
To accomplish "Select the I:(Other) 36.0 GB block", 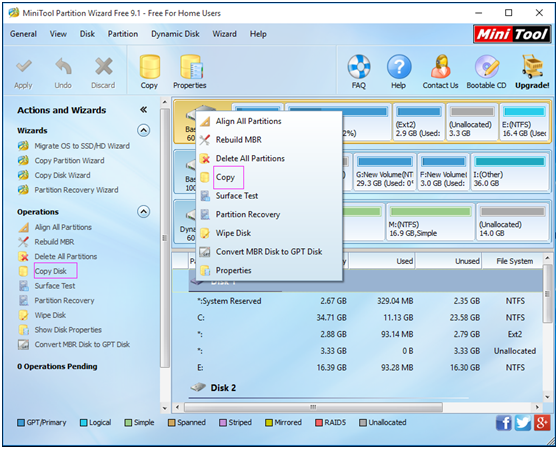I will point(510,172).
